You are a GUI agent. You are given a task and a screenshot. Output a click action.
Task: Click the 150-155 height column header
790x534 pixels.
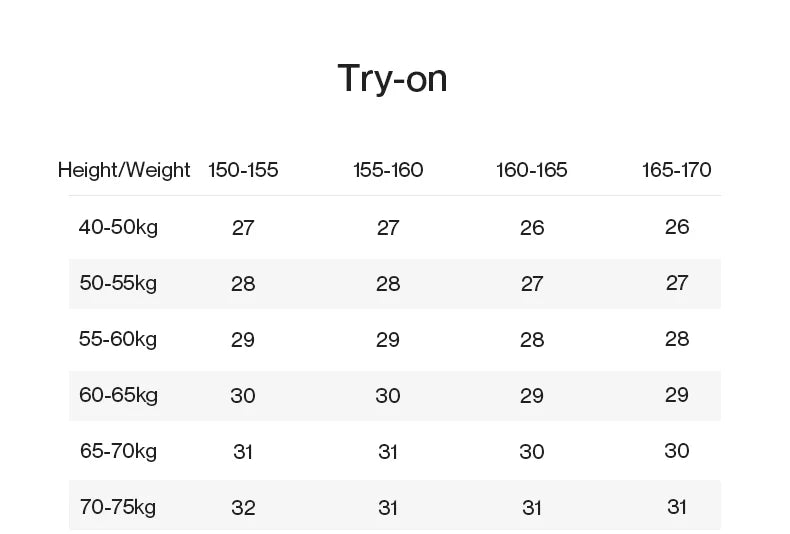point(243,170)
